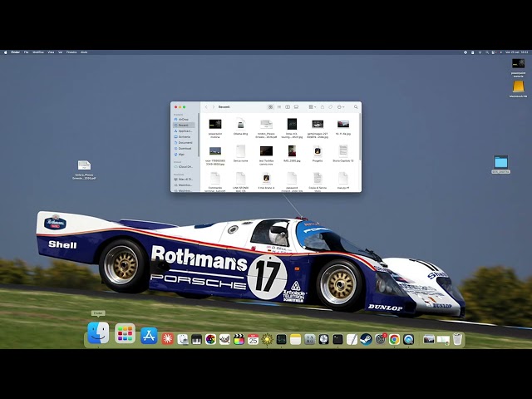532x399 pixels.
Task: Switch Finder to icon view
Action: coord(270,107)
